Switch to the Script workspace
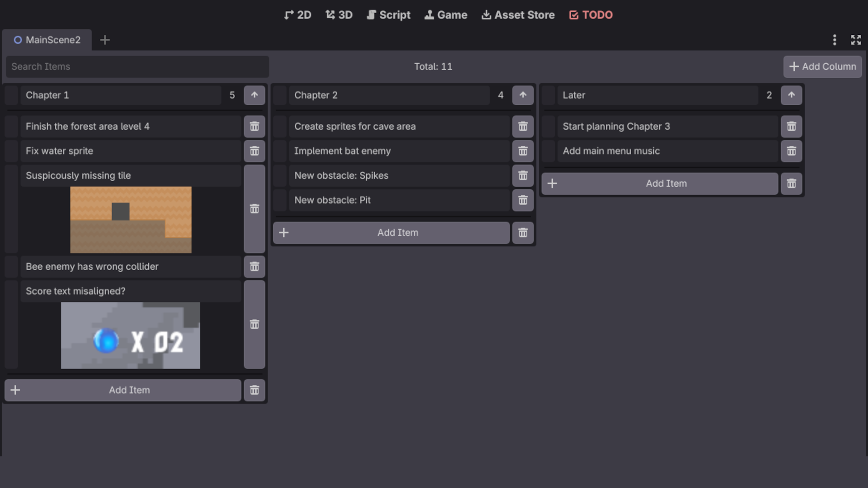Viewport: 868px width, 488px height. [388, 15]
